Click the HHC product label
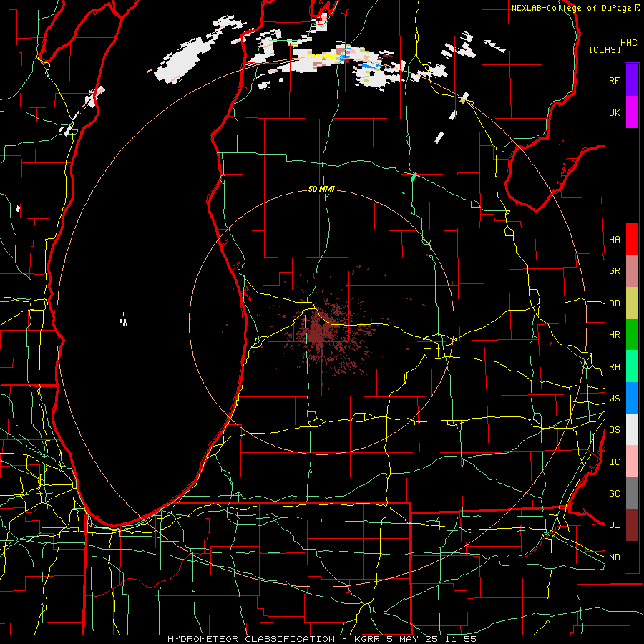Image resolution: width=644 pixels, height=644 pixels. (x=629, y=43)
